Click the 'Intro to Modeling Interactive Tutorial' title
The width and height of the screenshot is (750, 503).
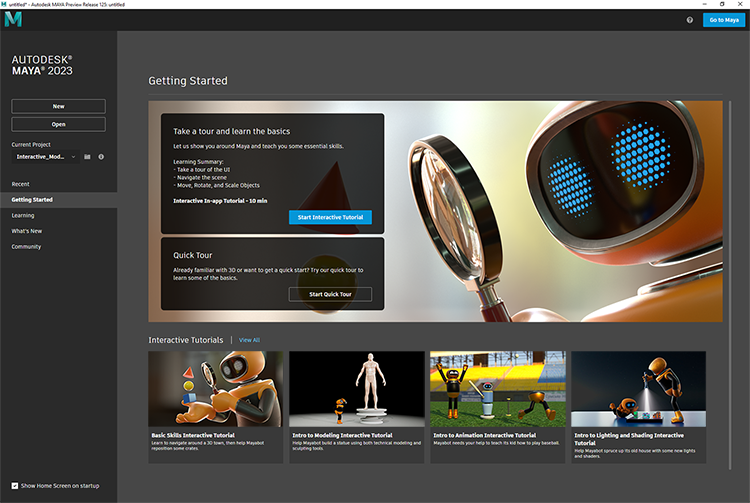[x=342, y=435]
